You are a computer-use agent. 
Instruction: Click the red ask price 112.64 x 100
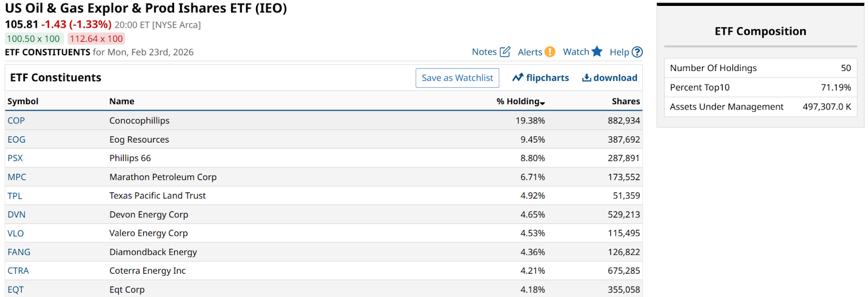tap(96, 39)
